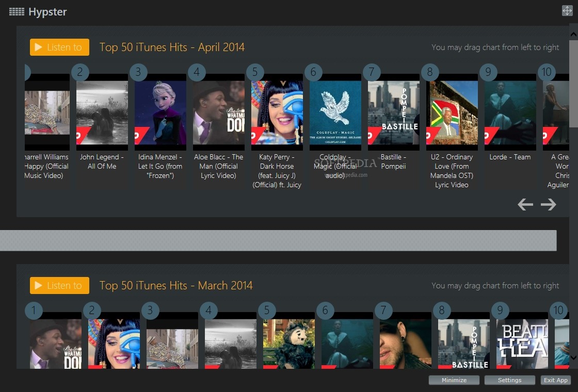Click Bastille - Pompeii title text in April chart
This screenshot has height=392, width=578.
(393, 161)
